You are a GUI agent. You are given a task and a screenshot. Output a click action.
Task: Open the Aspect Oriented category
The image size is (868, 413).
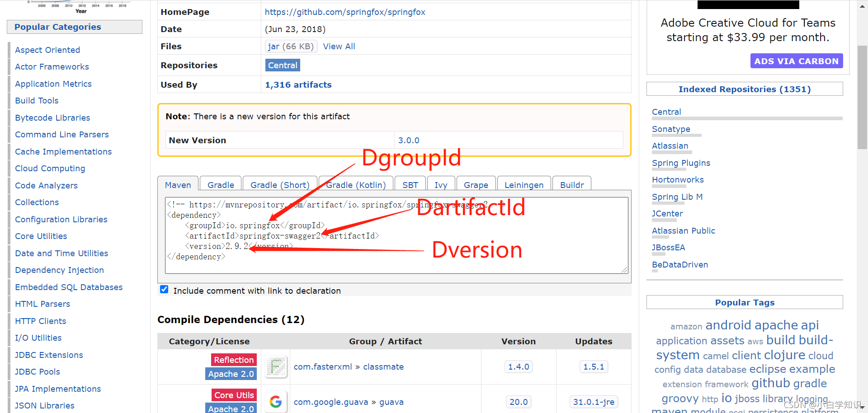(47, 50)
